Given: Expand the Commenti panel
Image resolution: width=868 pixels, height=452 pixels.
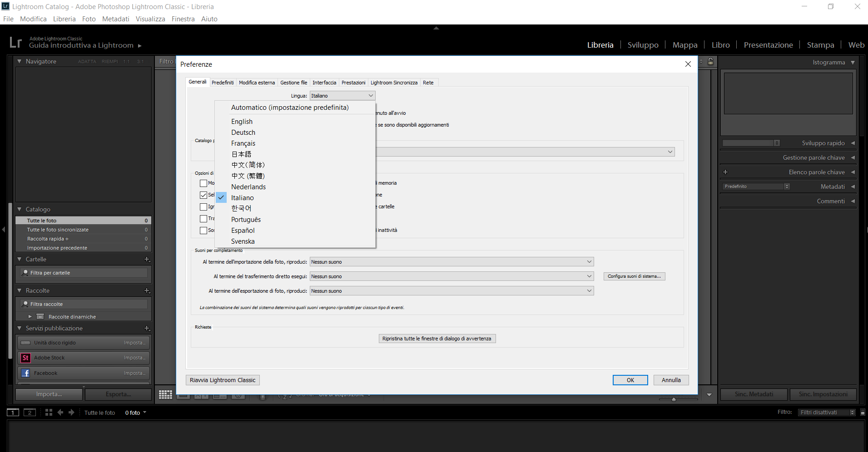Looking at the screenshot, I should pos(853,201).
